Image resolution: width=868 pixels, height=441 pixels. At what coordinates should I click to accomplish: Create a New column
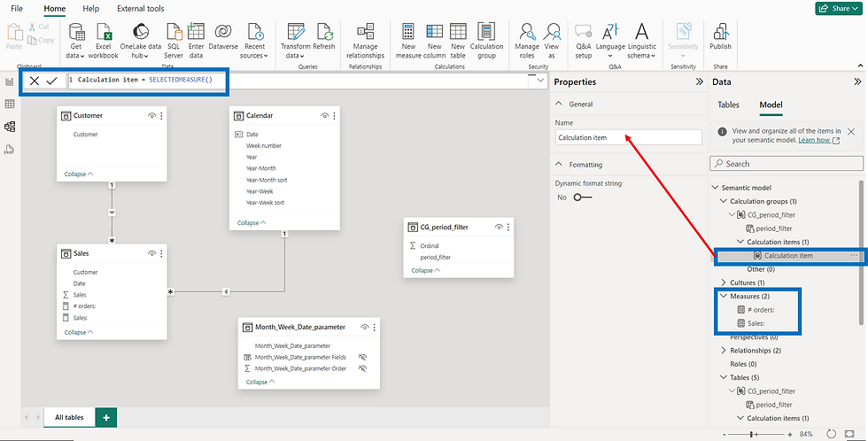click(435, 41)
